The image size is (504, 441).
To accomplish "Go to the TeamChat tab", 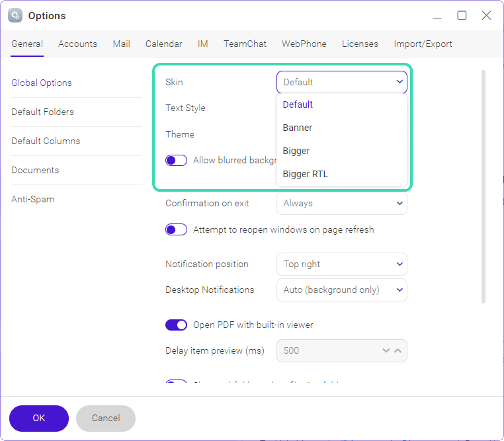I will tap(245, 44).
